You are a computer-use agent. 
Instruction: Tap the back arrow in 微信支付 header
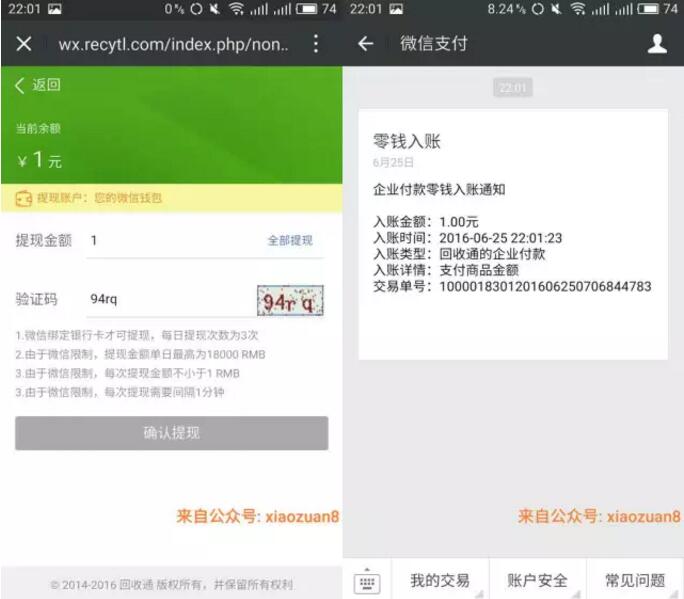pos(366,44)
